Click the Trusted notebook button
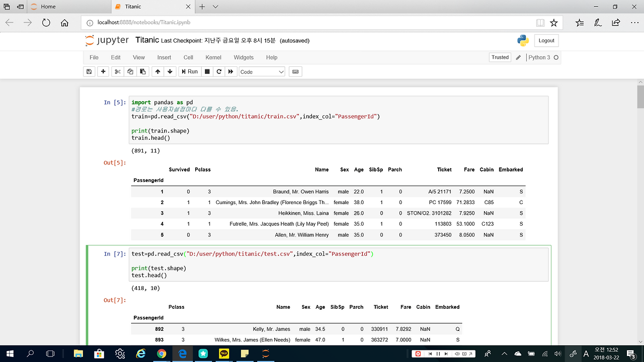 (500, 57)
